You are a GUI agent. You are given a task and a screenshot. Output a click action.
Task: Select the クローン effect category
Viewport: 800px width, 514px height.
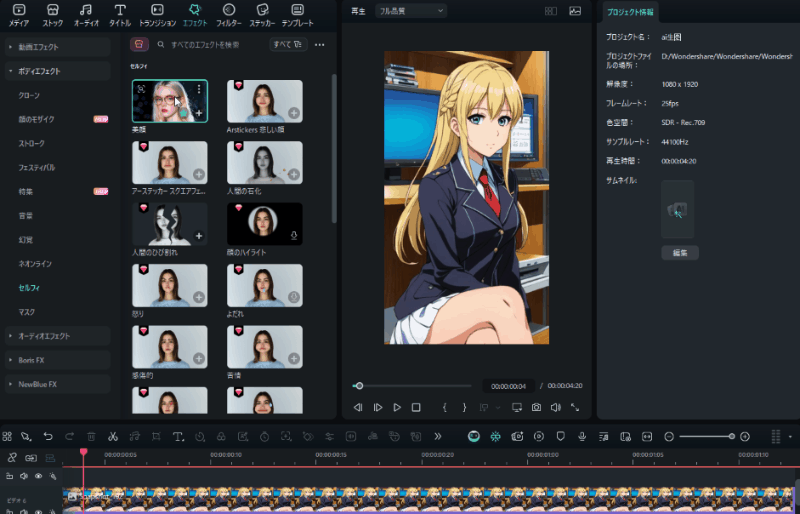coord(29,95)
